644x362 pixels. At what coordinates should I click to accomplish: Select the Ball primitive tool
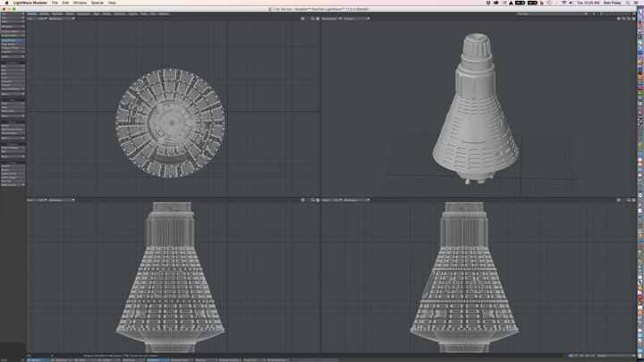click(13, 70)
